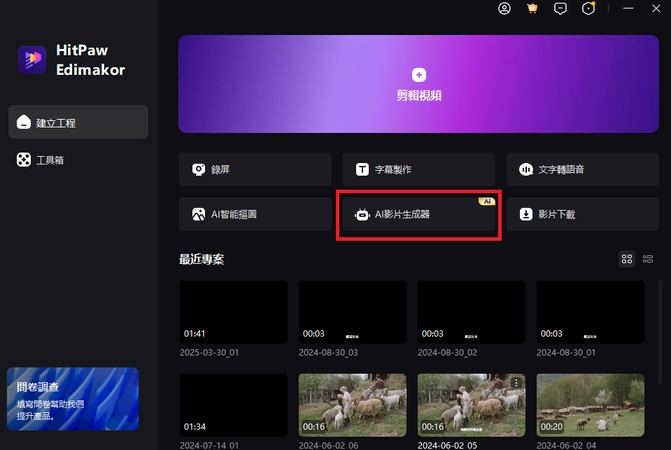
Task: Open project thumbnail 2024-06-02_05
Action: point(471,405)
